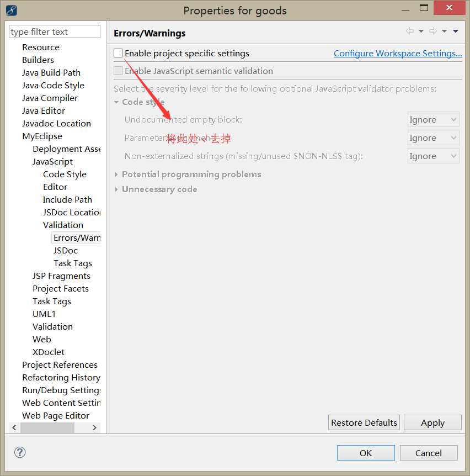The width and height of the screenshot is (470, 476).
Task: Select Deployment Assembly tree item
Action: pos(66,149)
